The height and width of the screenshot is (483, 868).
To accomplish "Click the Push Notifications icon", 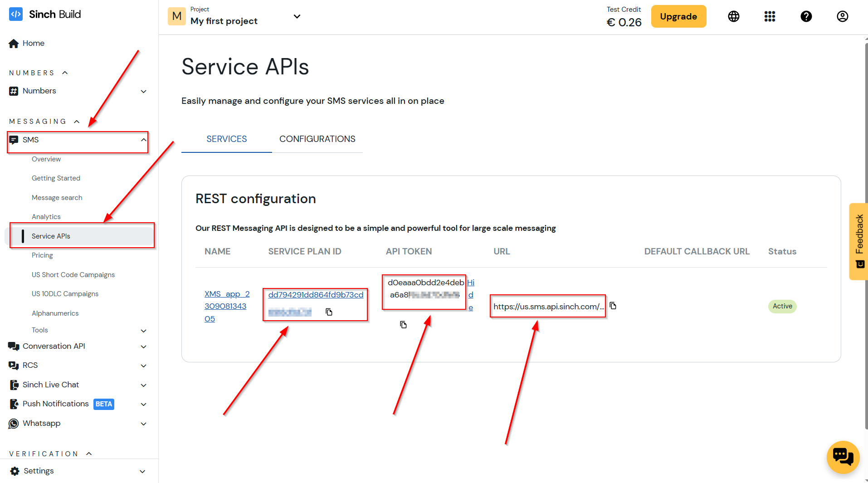I will 14,404.
